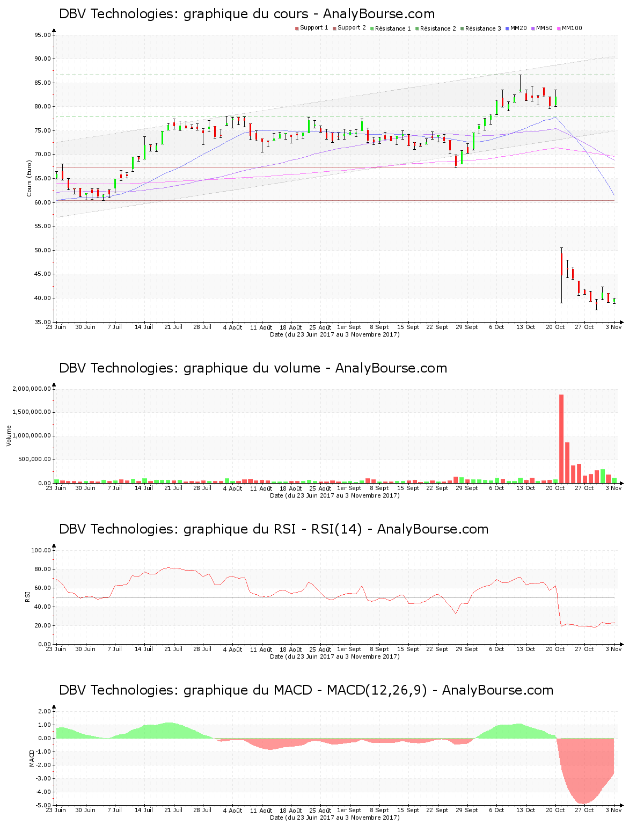This screenshot has width=644, height=832.
Task: Select the Résistance 3 legend entry
Action: pyautogui.click(x=480, y=28)
